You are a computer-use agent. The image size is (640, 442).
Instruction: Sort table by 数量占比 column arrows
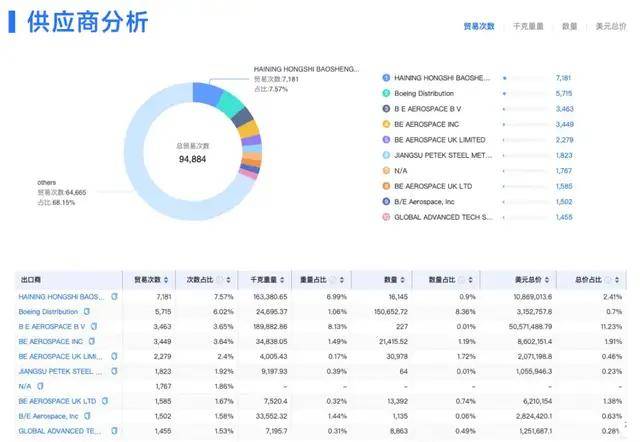(x=470, y=280)
